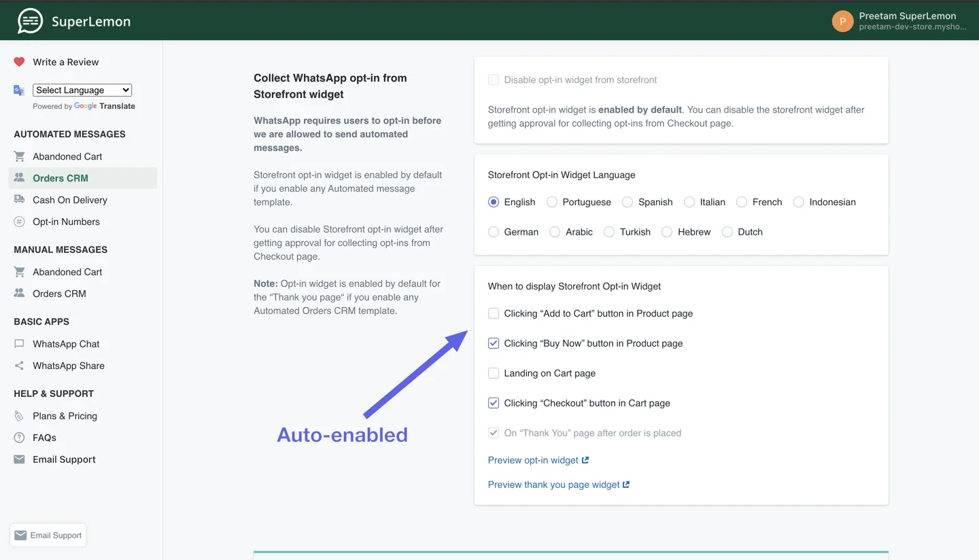Image resolution: width=979 pixels, height=560 pixels.
Task: Choose the German language radio button
Action: [x=494, y=232]
